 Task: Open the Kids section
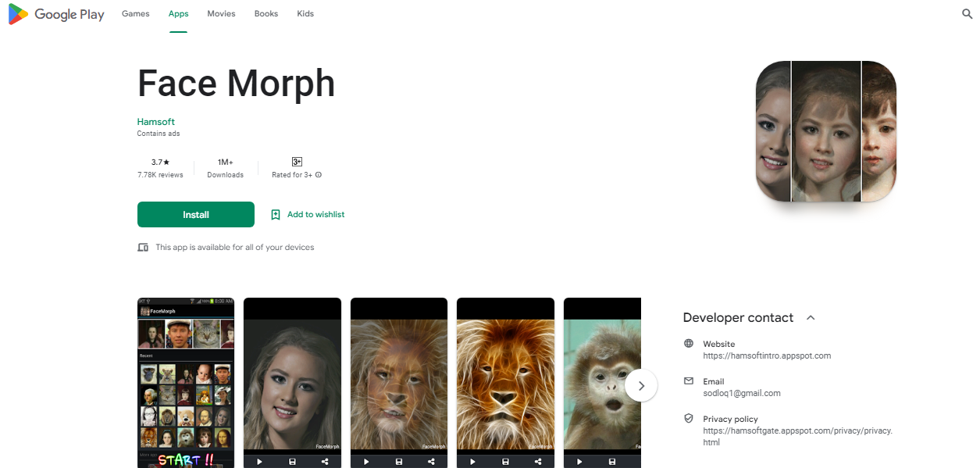305,13
